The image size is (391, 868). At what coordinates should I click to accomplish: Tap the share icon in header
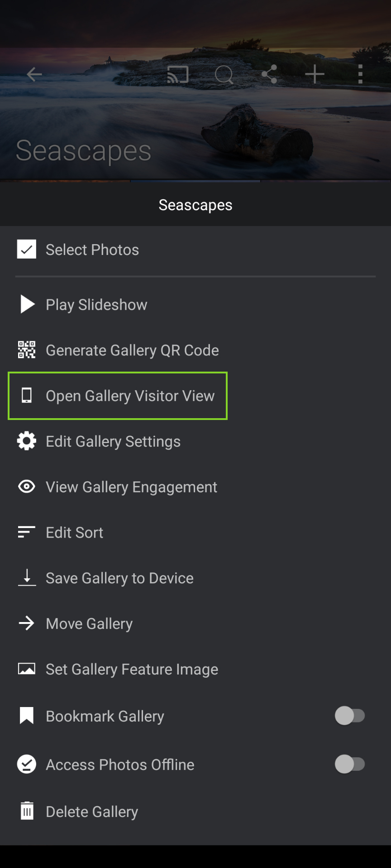(x=269, y=74)
